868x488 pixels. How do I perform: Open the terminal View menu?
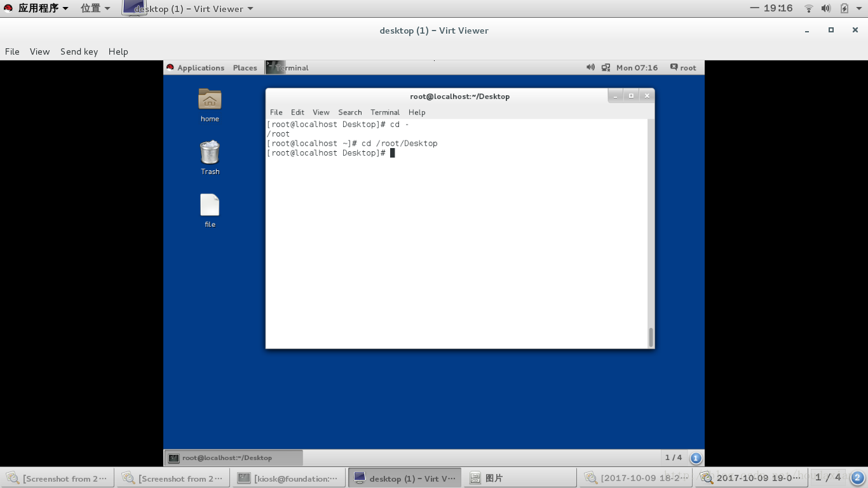click(321, 112)
